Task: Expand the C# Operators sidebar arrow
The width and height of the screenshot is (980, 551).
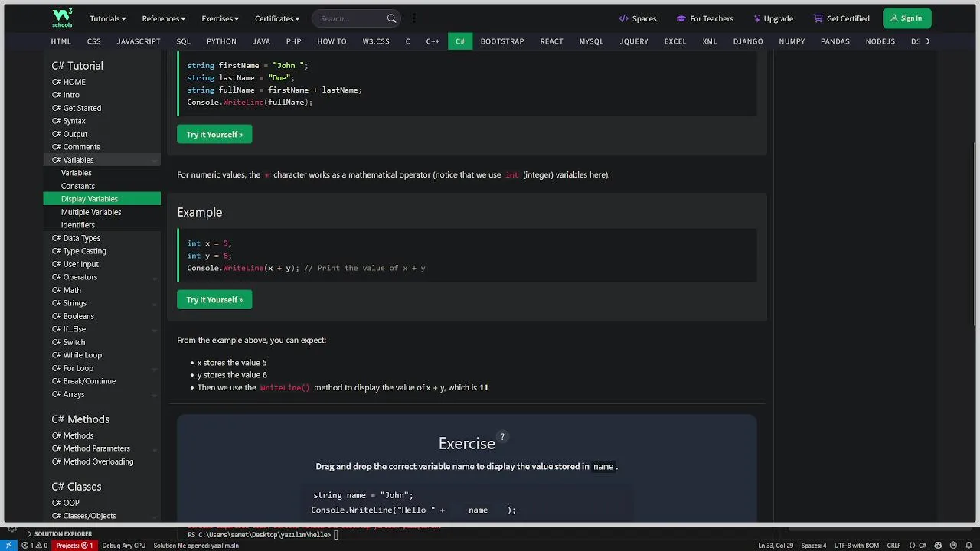Action: coord(155,278)
